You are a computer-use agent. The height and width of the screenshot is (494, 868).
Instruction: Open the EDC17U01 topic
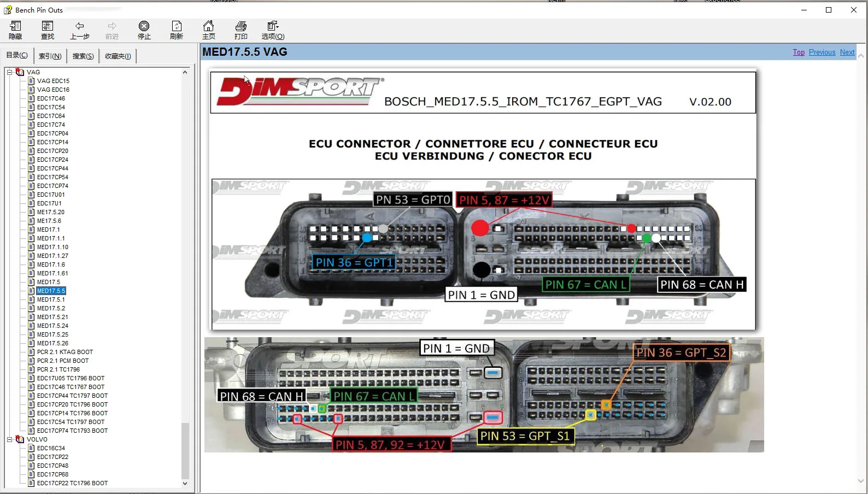(x=51, y=195)
